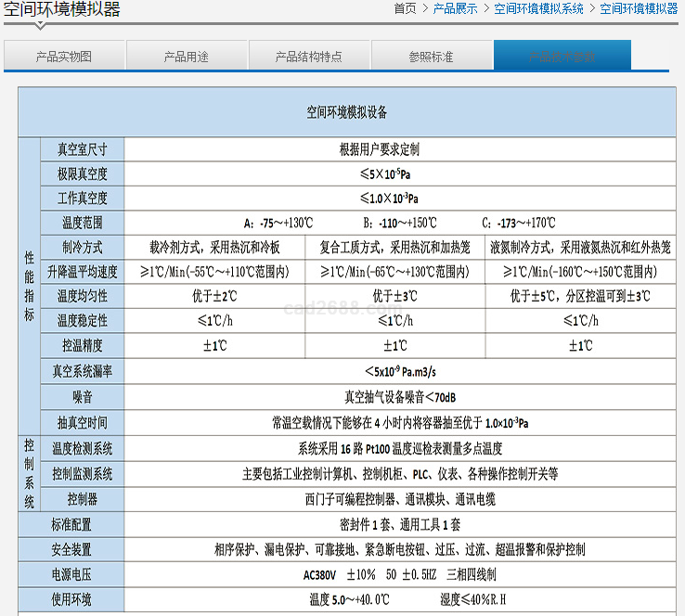685x616 pixels.
Task: Go to 首页 via the breadcrumb
Action: point(405,8)
